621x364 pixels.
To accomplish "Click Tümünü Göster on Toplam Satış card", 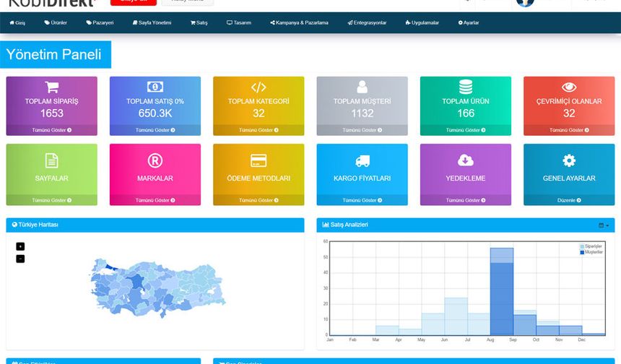I will pos(155,130).
